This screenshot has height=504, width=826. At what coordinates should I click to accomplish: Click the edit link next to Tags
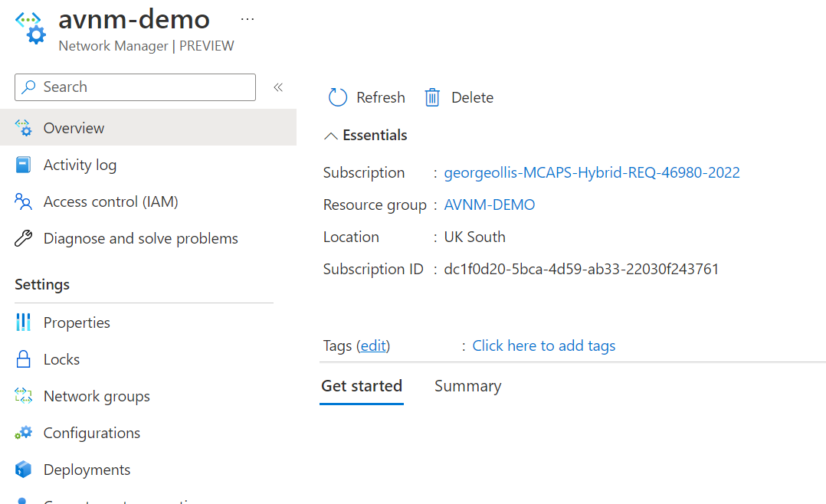(x=373, y=345)
